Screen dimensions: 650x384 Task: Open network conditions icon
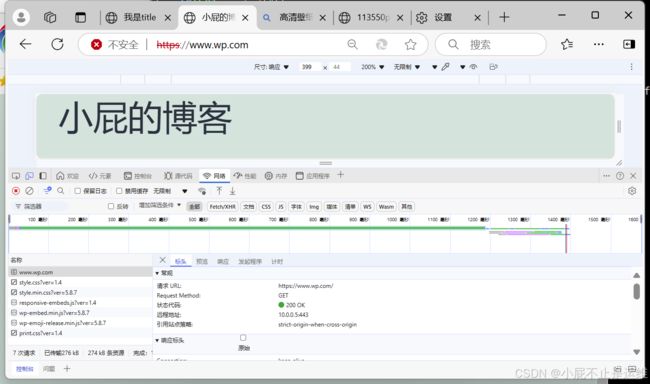coord(202,191)
